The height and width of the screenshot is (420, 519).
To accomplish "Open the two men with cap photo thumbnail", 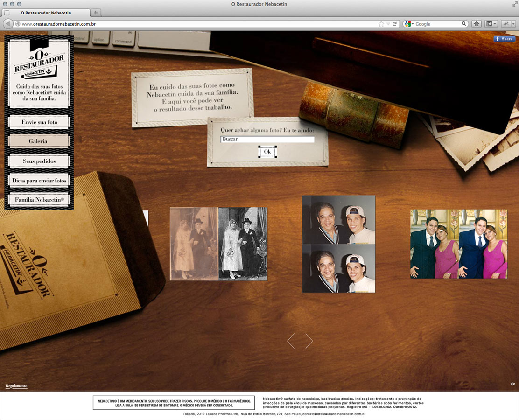I will coord(338,244).
